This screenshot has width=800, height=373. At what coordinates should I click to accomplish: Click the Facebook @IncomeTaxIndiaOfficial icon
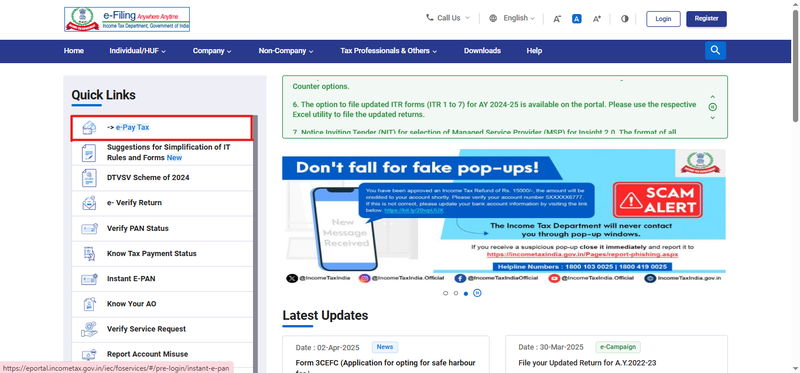(460, 278)
